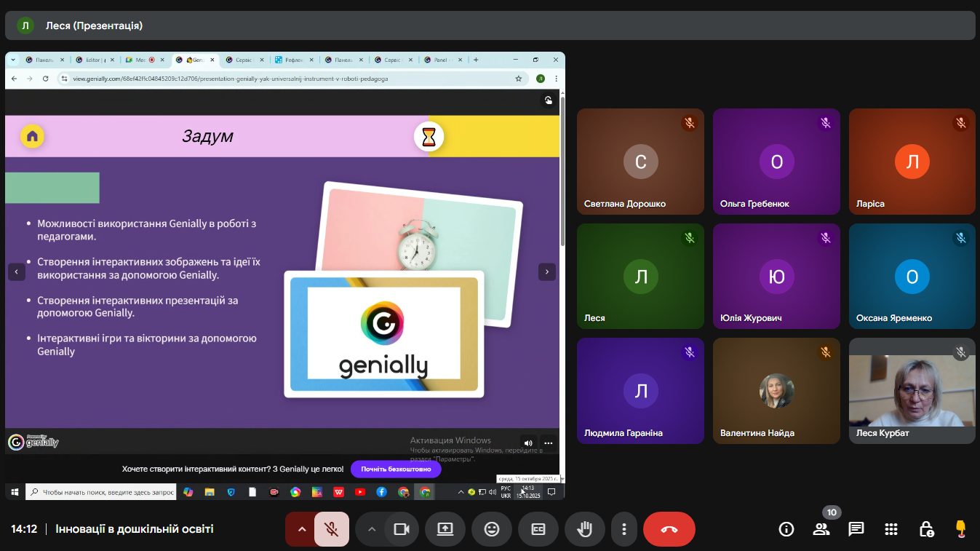980x551 pixels.
Task: Open the chat with everyone panel
Action: [856, 529]
